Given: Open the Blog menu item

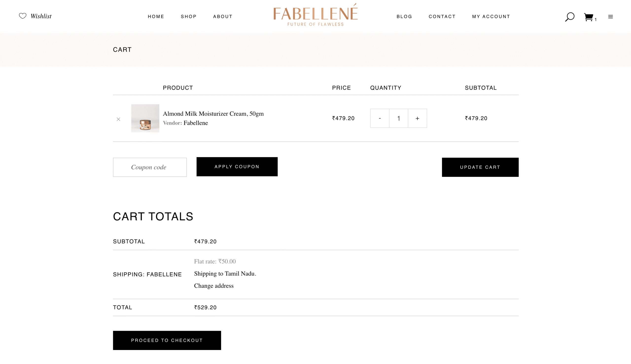Looking at the screenshot, I should pyautogui.click(x=404, y=17).
